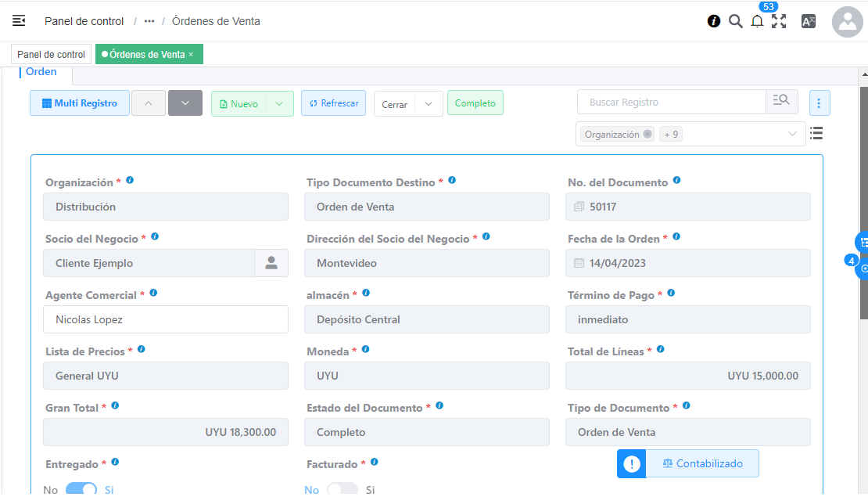Click the fullscreen expand icon
The height and width of the screenshot is (497, 868).
(x=779, y=22)
